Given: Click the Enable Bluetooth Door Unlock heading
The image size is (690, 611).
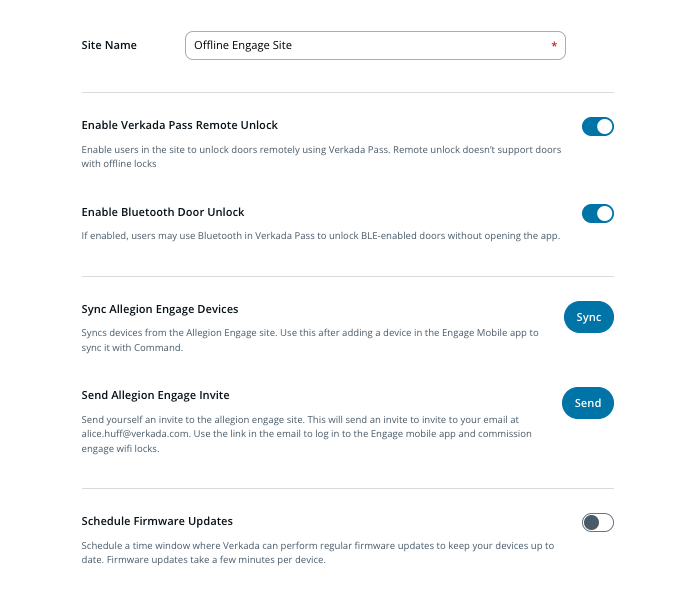Looking at the screenshot, I should pos(163,212).
